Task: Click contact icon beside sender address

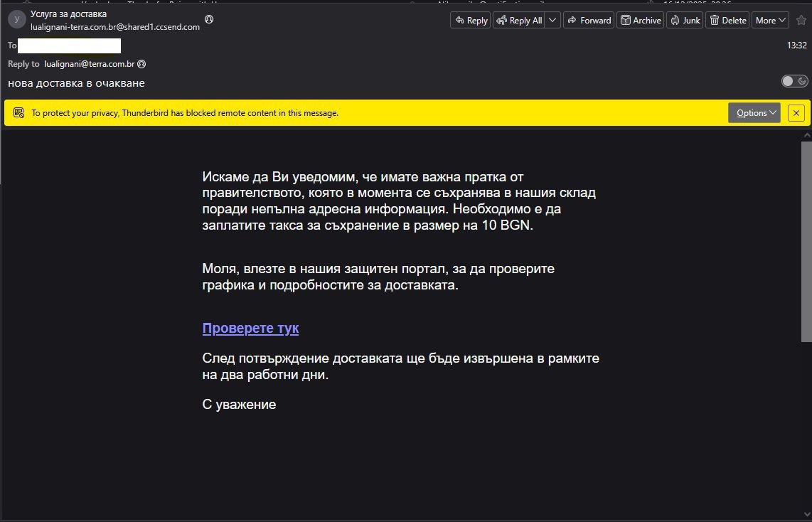Action: [209, 19]
